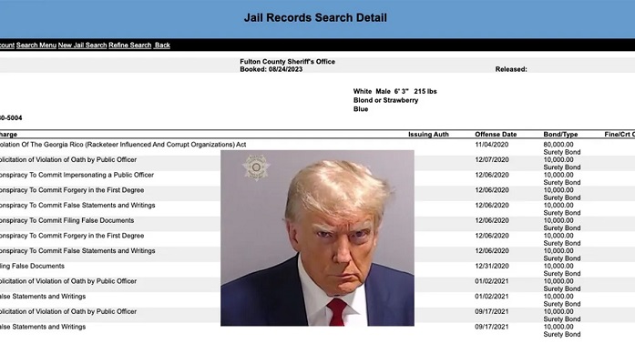Image resolution: width=635 pixels, height=364 pixels.
Task: Click the Booked: 08/24/2023 text
Action: click(x=273, y=69)
